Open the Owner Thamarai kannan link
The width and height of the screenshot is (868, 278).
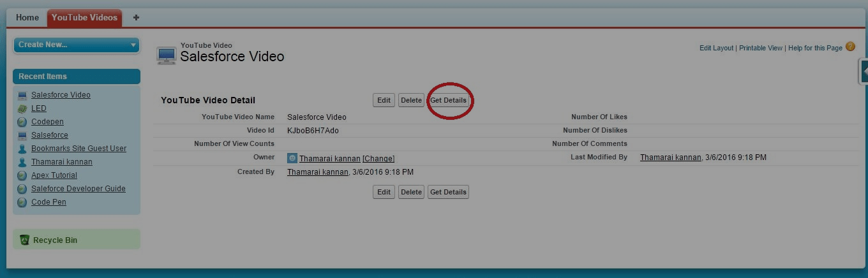tap(330, 159)
